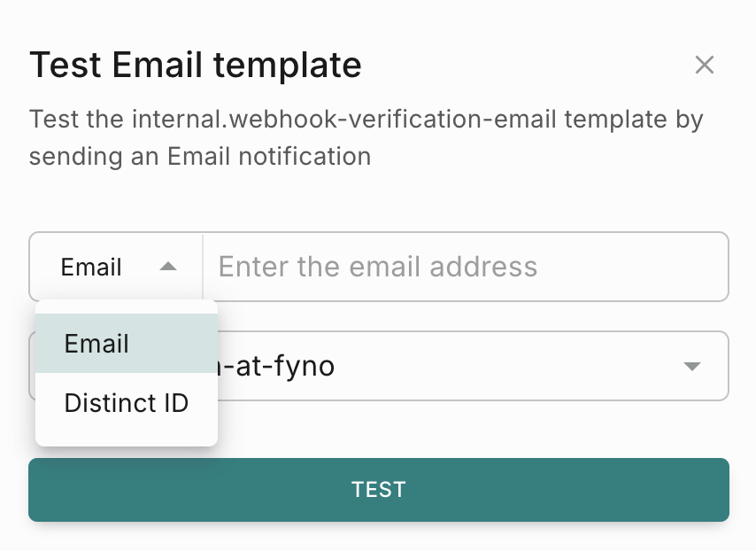Choose Distinct ID from the dropdown list
The image size is (756, 551).
126,403
